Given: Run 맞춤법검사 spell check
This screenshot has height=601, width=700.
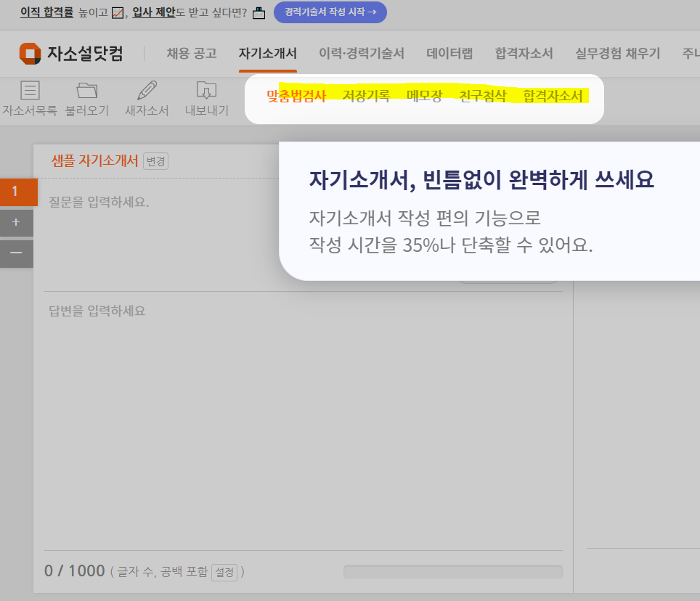Looking at the screenshot, I should [296, 96].
